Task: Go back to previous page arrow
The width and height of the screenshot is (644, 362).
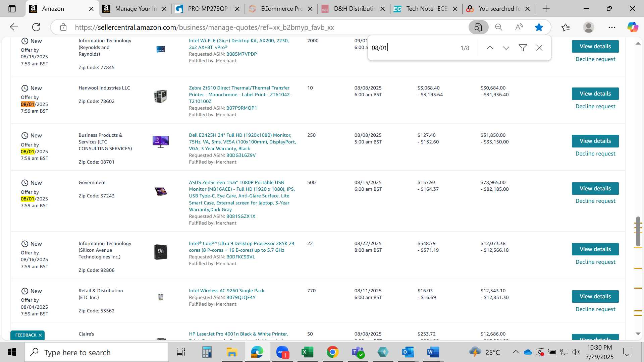Action: pos(14,27)
